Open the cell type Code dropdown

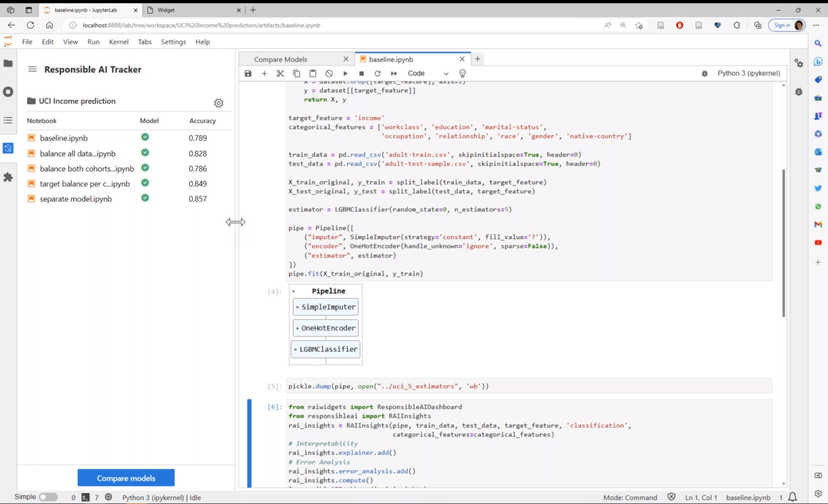(428, 73)
